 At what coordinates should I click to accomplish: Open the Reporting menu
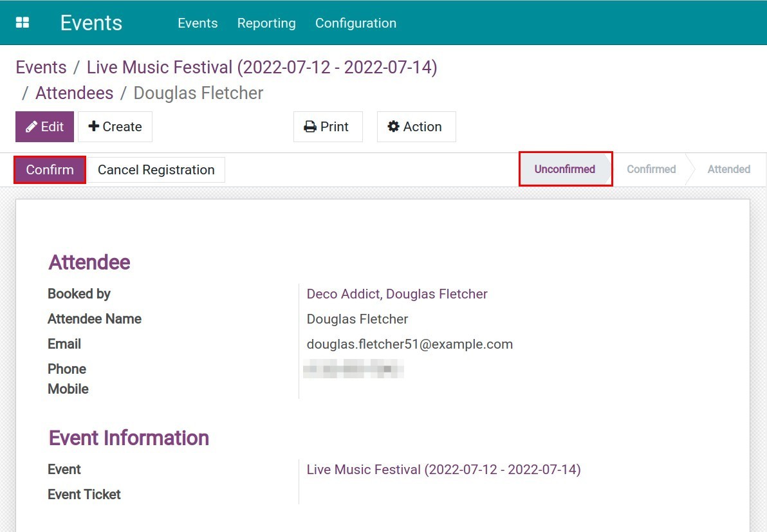click(x=266, y=23)
